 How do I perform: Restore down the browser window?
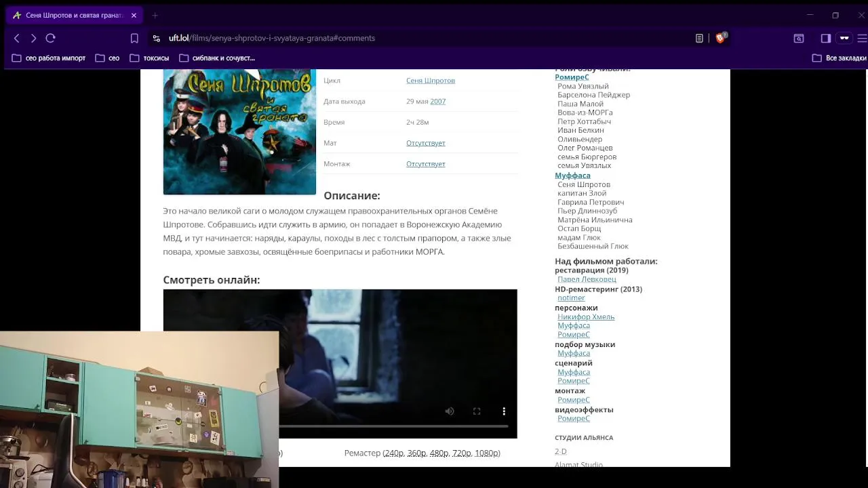pos(835,15)
